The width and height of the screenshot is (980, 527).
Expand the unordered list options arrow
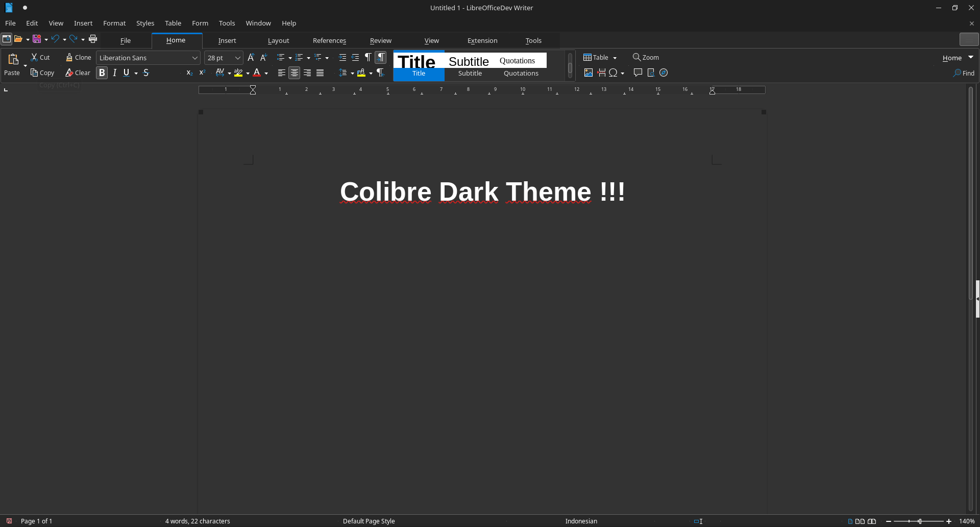pos(290,58)
